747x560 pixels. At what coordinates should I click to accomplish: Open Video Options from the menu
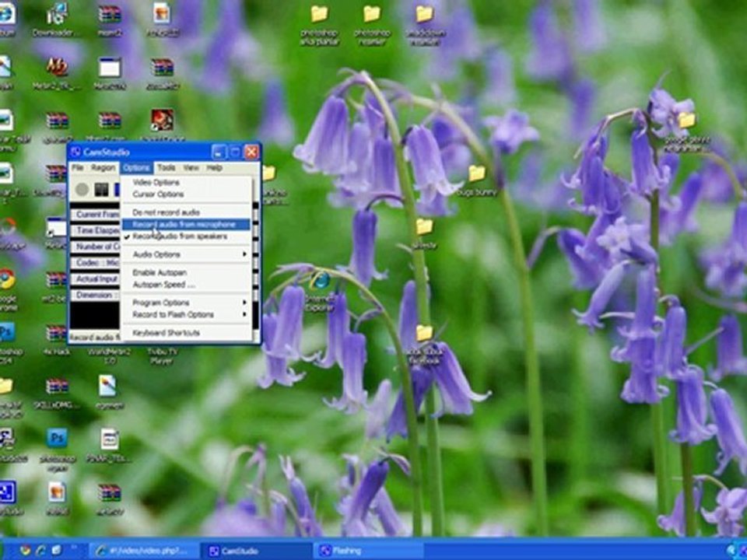click(x=156, y=182)
